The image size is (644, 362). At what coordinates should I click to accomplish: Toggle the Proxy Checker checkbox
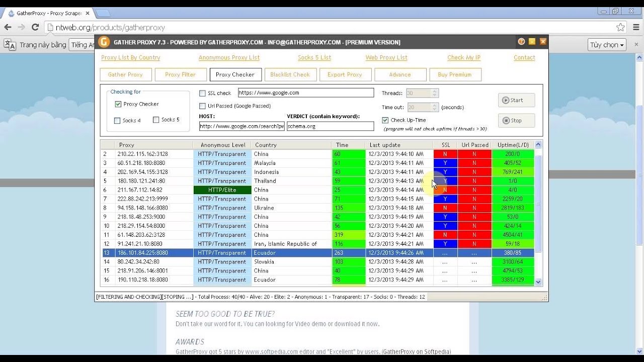coord(118,104)
